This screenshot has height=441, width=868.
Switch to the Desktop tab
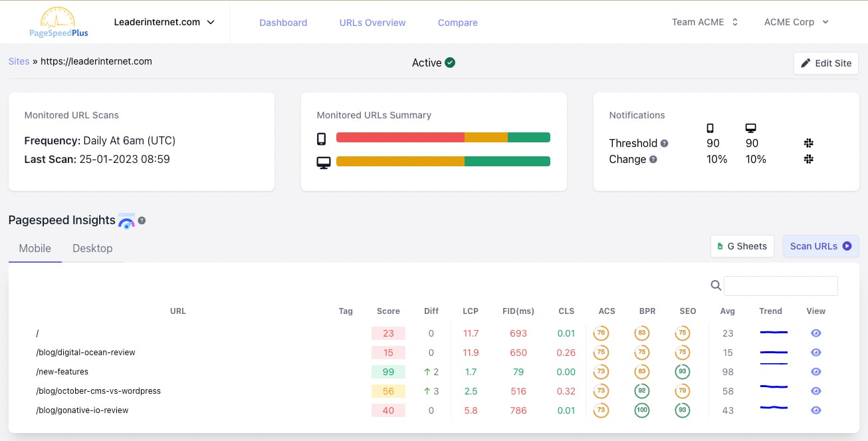click(x=92, y=248)
